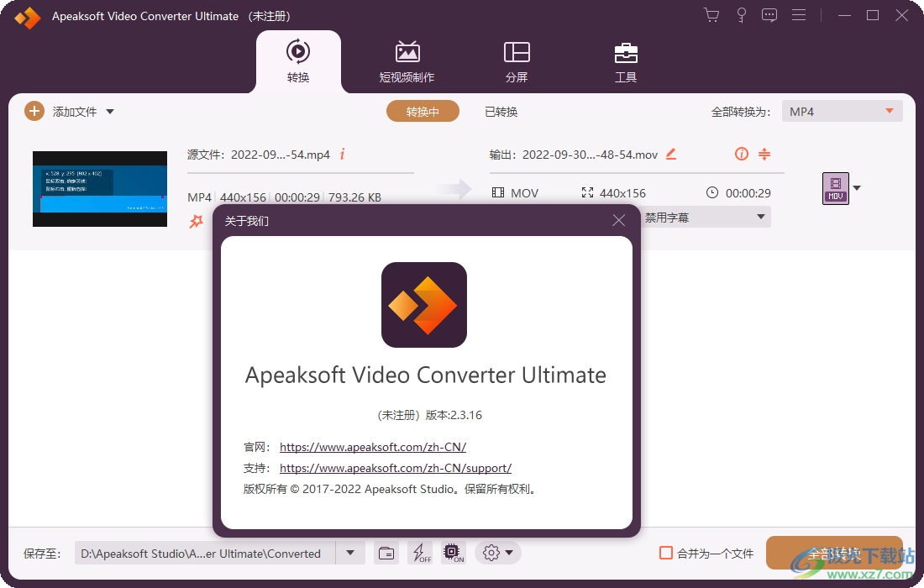The height and width of the screenshot is (588, 924).
Task: Click the MOV output format icon
Action: (836, 188)
